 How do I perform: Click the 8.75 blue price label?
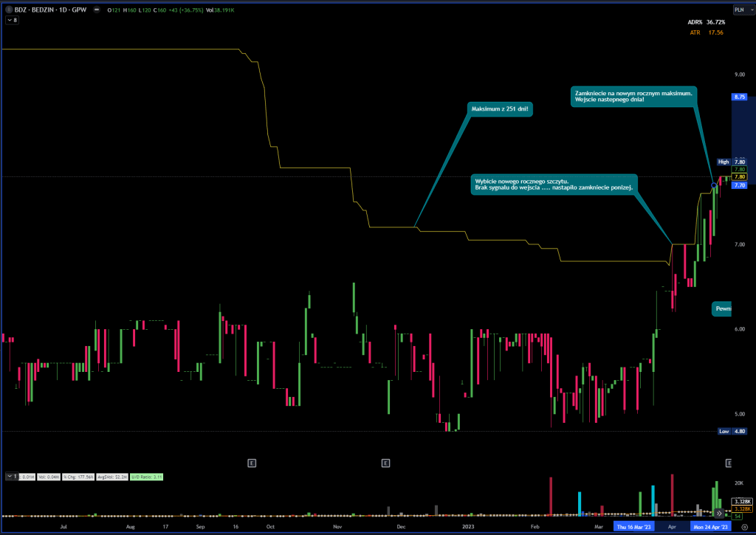coord(740,97)
